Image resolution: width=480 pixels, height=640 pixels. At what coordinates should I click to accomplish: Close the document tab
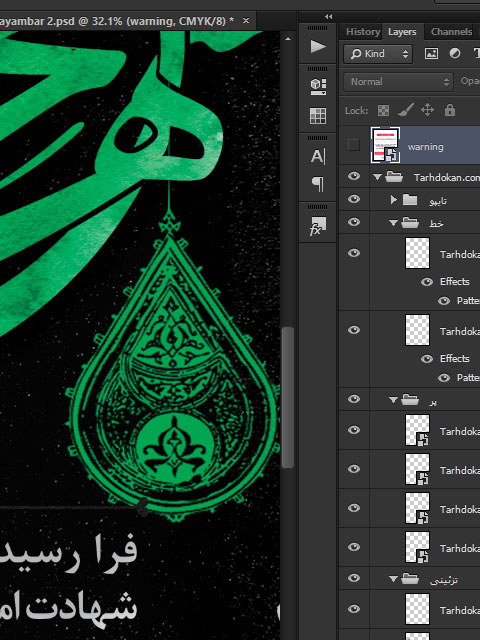click(x=246, y=20)
